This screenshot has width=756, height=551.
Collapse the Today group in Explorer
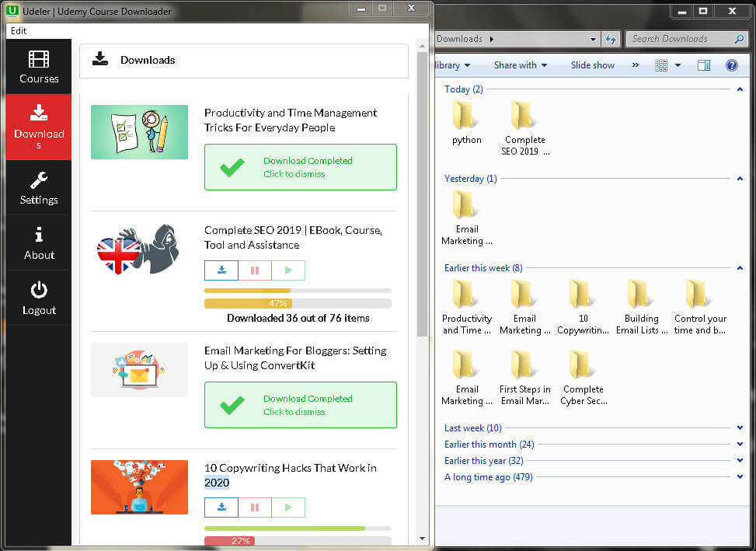pyautogui.click(x=740, y=89)
